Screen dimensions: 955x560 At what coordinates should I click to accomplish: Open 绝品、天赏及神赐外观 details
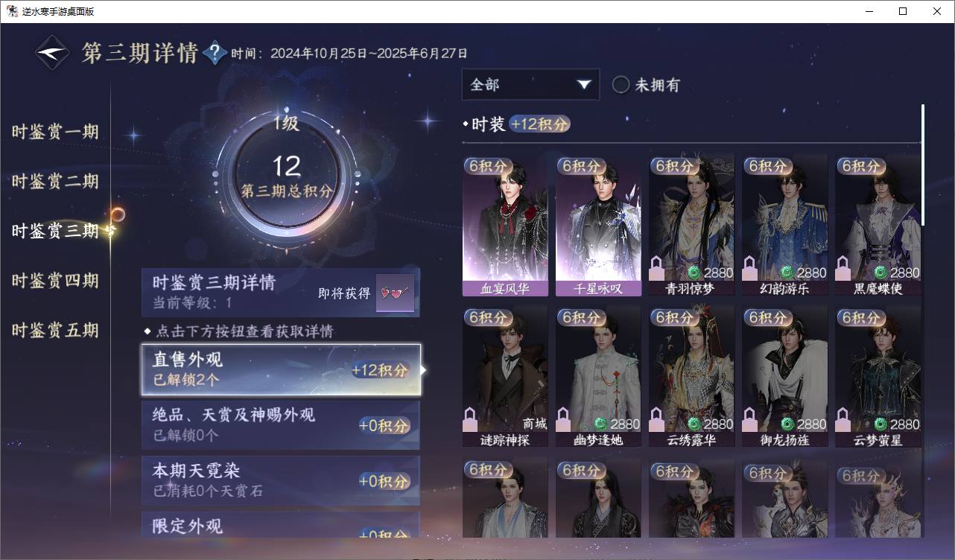[281, 425]
